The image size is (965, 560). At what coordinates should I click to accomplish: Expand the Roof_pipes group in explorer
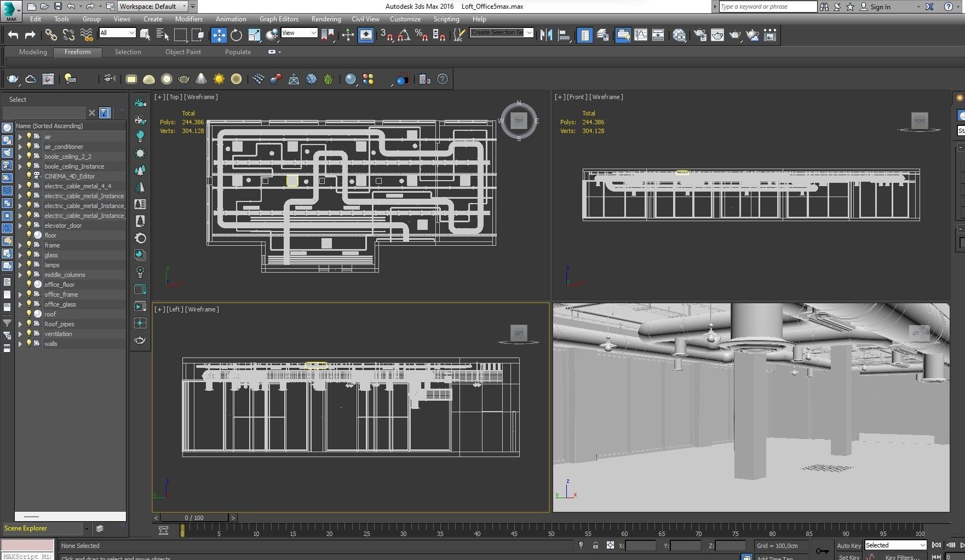20,324
